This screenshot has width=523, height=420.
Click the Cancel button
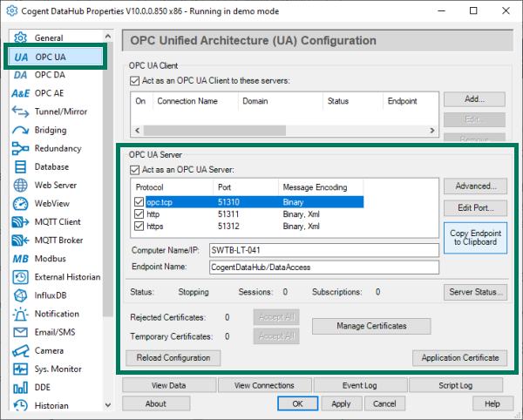[384, 403]
